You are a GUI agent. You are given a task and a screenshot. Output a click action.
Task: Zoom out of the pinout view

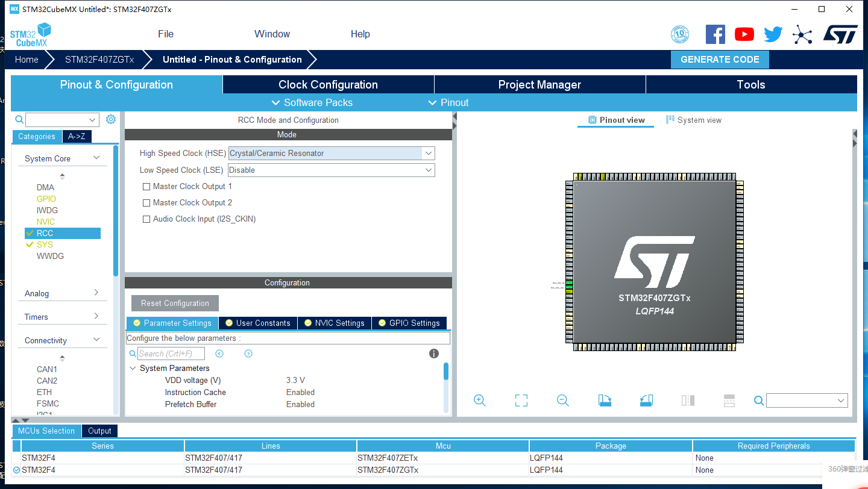pyautogui.click(x=562, y=400)
